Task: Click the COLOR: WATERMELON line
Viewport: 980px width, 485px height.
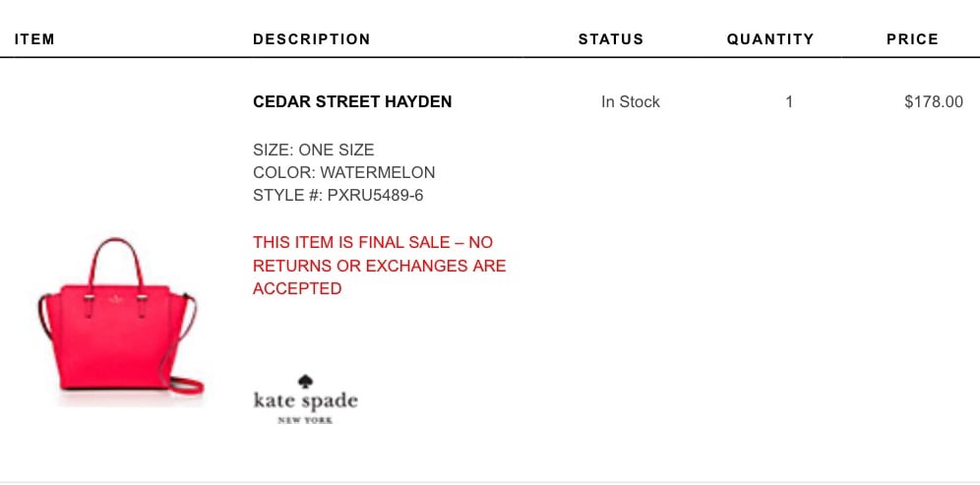Action: [x=343, y=172]
